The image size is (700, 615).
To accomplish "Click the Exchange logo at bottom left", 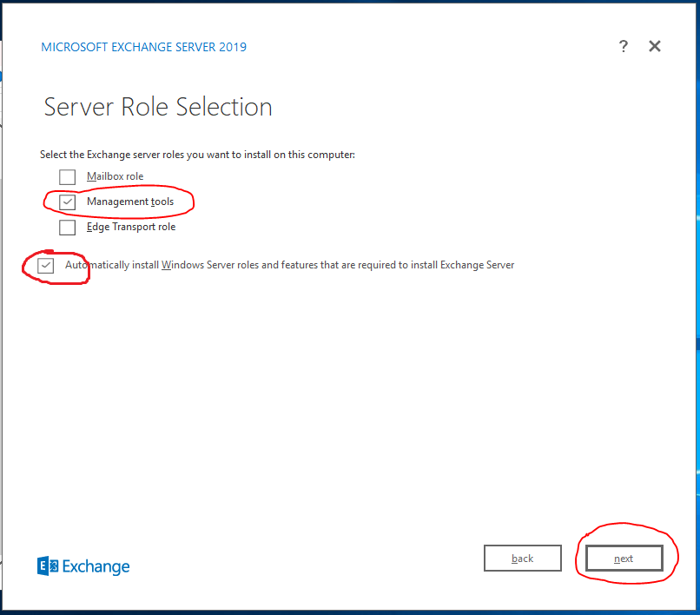I will pos(48,565).
